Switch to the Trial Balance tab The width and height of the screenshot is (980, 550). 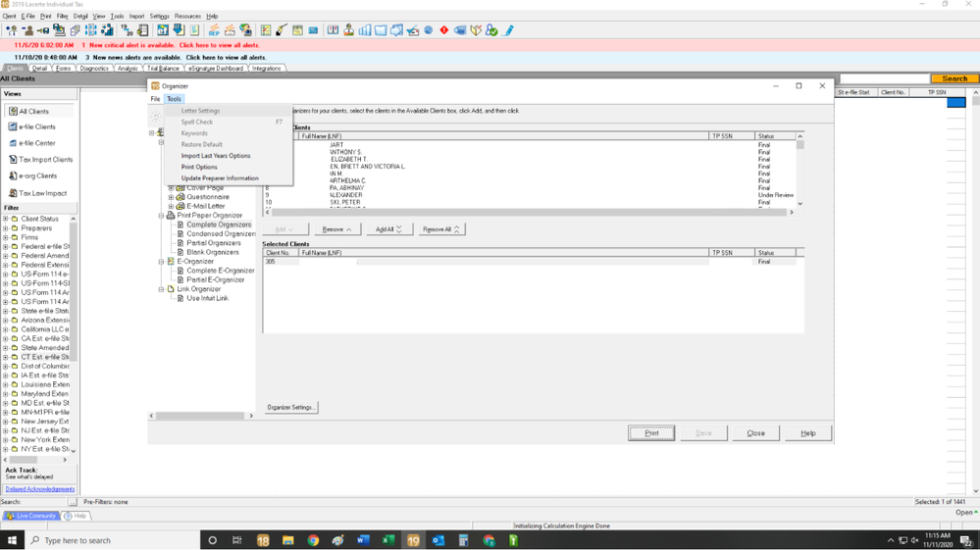tap(163, 68)
